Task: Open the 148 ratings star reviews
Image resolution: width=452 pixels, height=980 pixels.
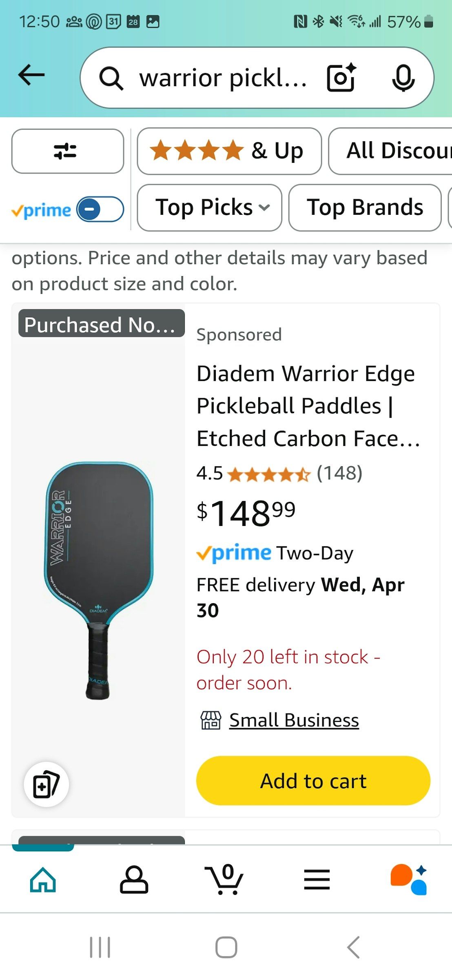Action: click(x=279, y=474)
